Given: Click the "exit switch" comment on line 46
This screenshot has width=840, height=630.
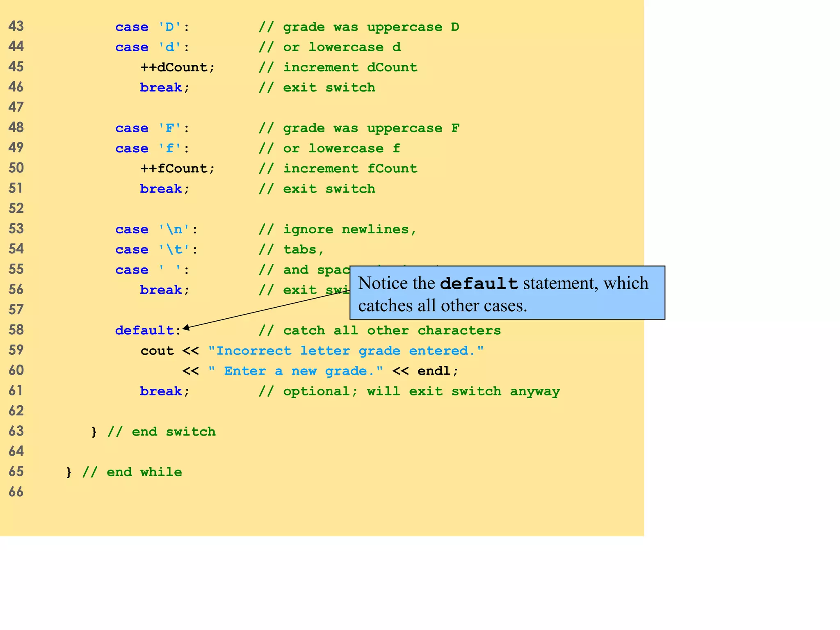Looking at the screenshot, I should pyautogui.click(x=317, y=87).
